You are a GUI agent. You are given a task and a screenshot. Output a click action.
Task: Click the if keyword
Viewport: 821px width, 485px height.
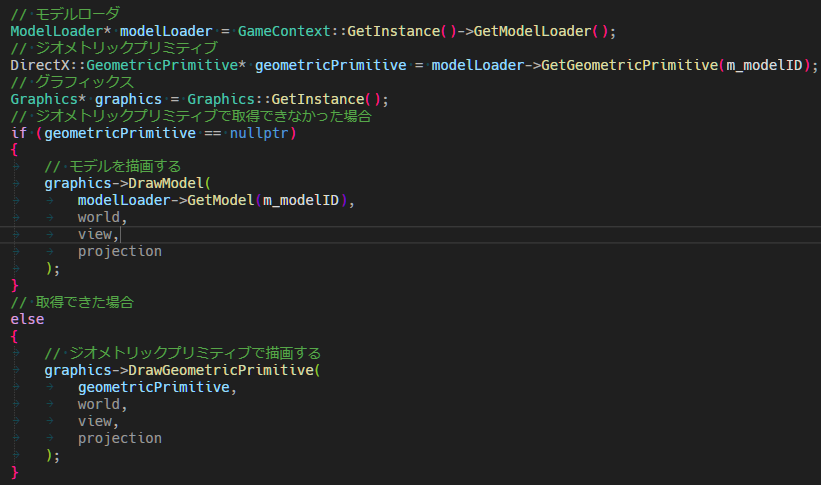pyautogui.click(x=18, y=133)
